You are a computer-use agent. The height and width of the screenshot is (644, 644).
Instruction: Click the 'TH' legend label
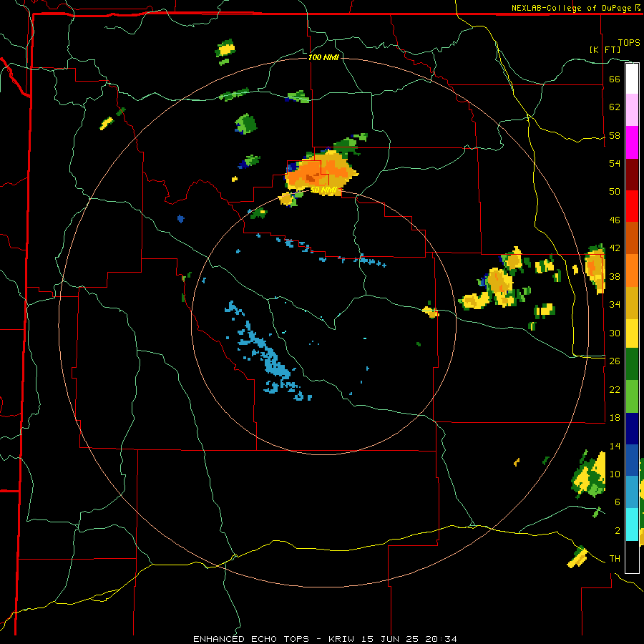pos(615,559)
